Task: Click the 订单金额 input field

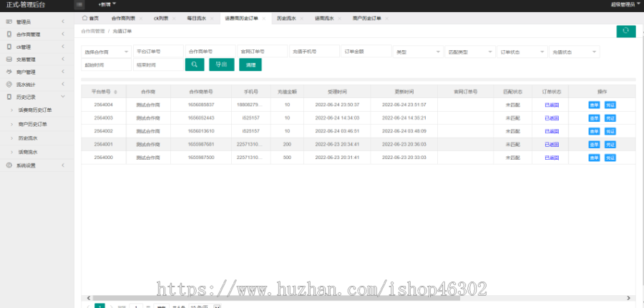Action: point(366,52)
